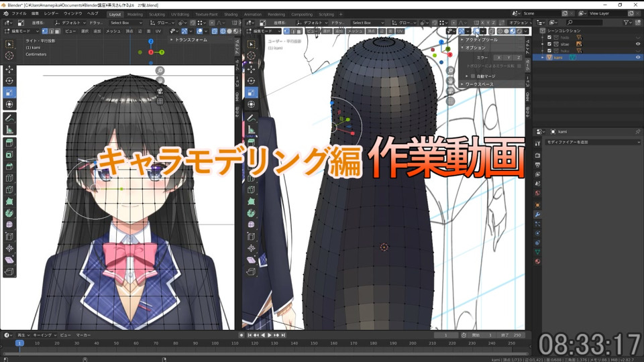Toggle mirror X in the オプション panel
The width and height of the screenshot is (644, 362).
tap(499, 58)
